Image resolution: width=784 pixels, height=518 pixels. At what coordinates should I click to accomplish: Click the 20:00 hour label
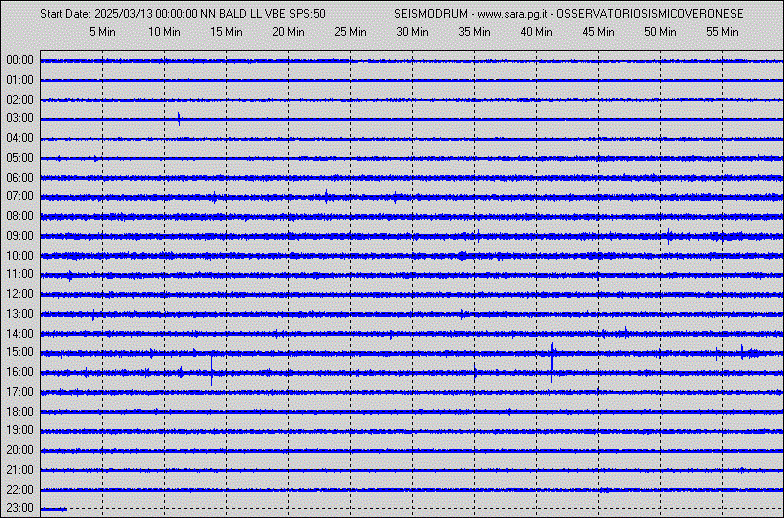point(20,450)
